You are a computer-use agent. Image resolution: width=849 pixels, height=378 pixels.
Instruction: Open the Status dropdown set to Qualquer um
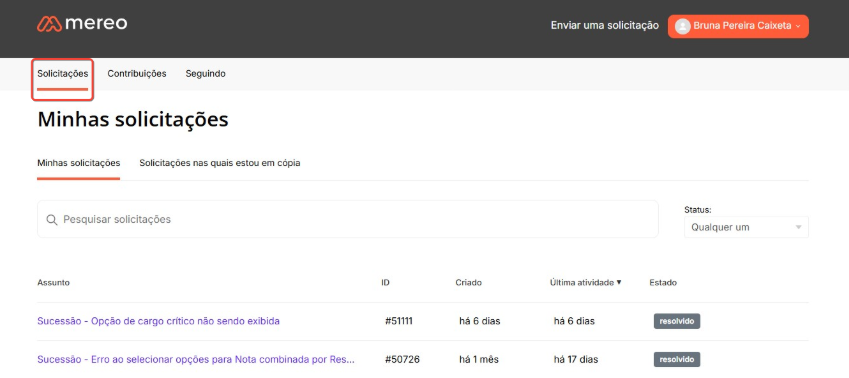746,227
